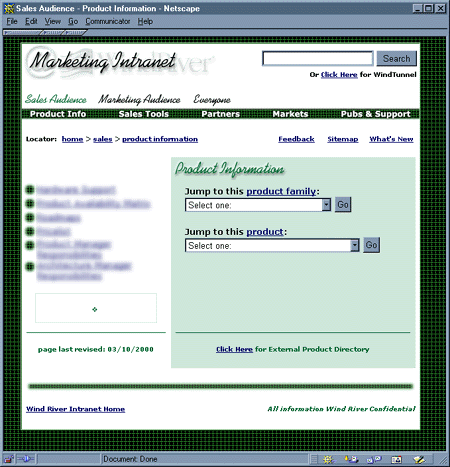Expand the third collapsed toolbar tab
This screenshot has height=467, width=450.
coord(75,33)
